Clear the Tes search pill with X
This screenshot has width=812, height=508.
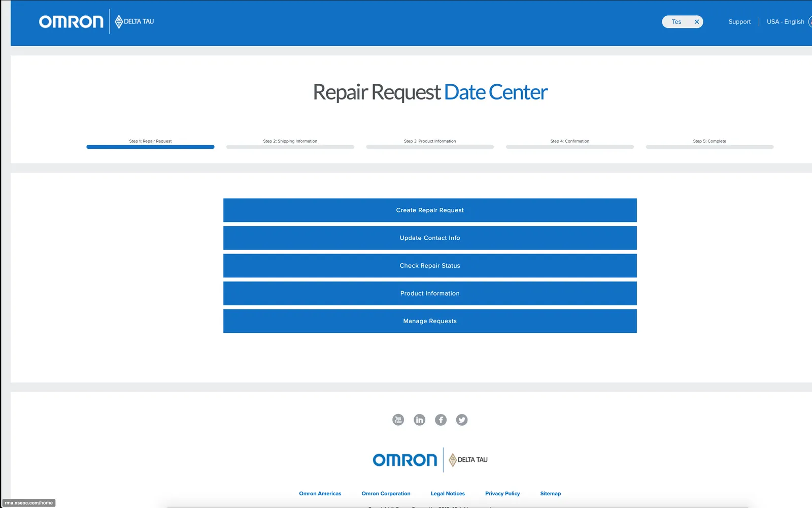[x=697, y=22]
